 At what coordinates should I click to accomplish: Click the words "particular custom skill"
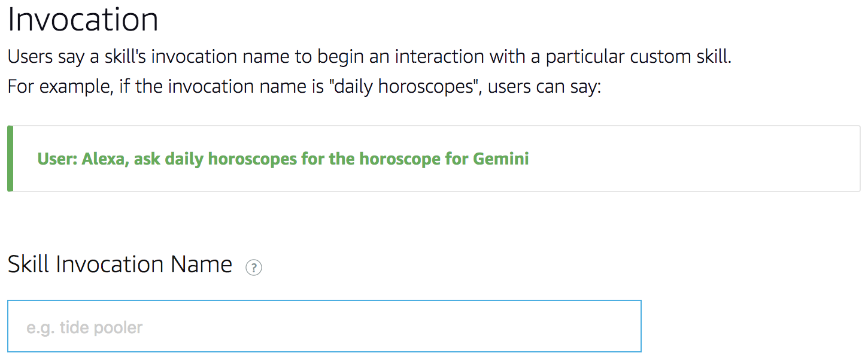(x=638, y=58)
